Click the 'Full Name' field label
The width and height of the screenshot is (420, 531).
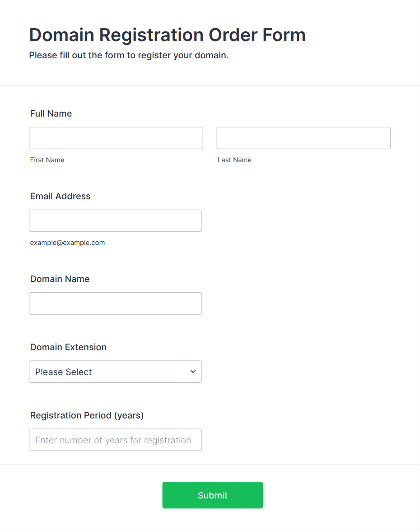pos(51,113)
